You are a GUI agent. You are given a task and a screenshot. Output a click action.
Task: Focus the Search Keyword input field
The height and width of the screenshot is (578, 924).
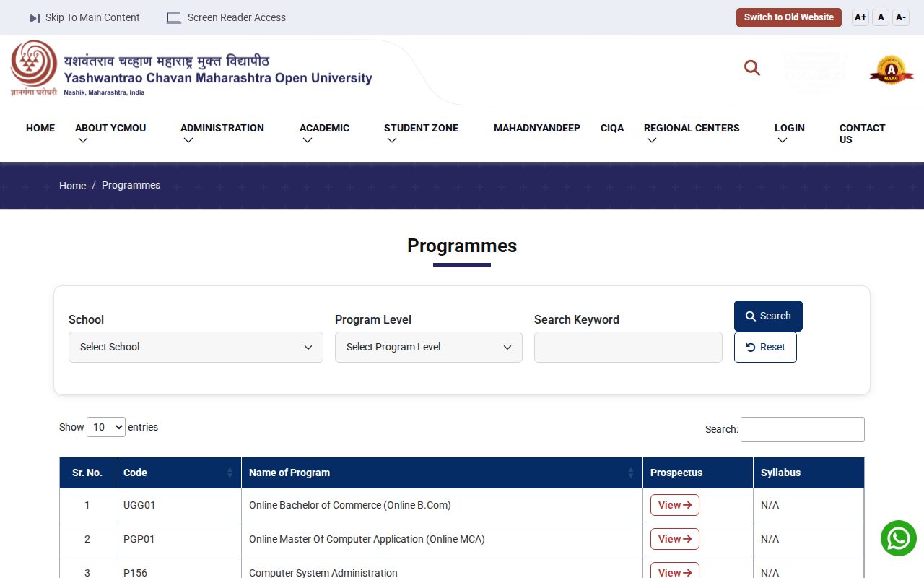628,348
